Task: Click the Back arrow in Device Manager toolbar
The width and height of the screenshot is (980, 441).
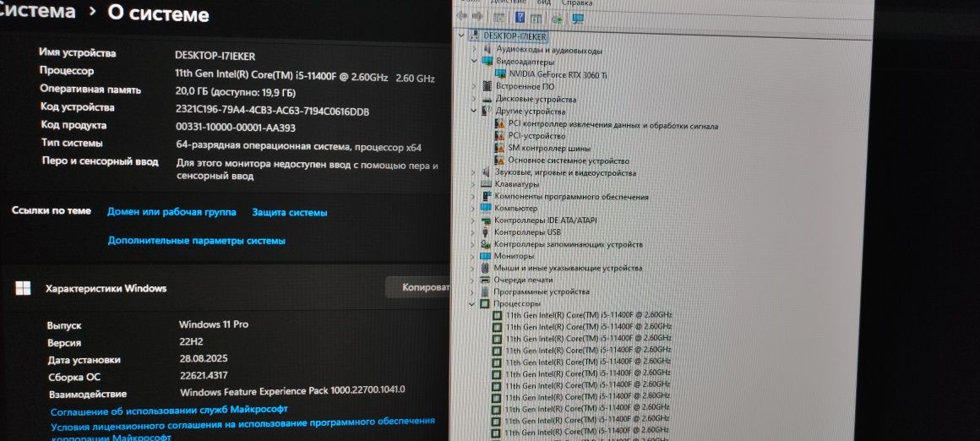Action: [462, 16]
